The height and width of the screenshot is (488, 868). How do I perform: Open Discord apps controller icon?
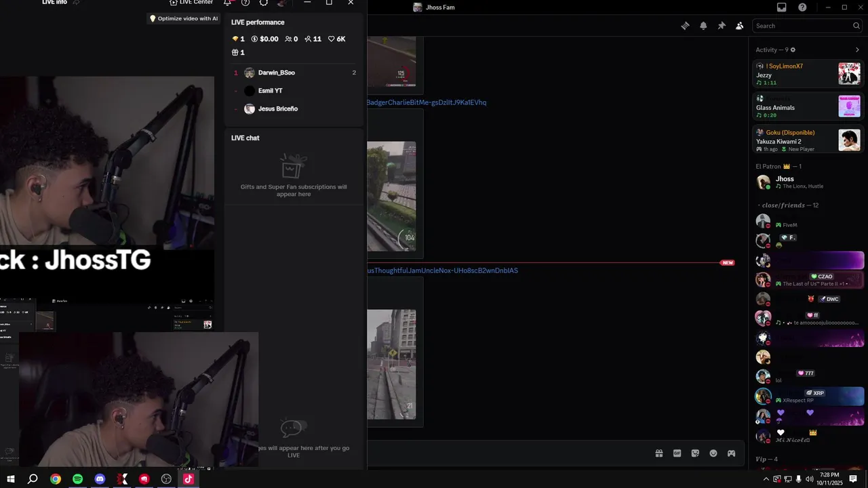click(732, 453)
